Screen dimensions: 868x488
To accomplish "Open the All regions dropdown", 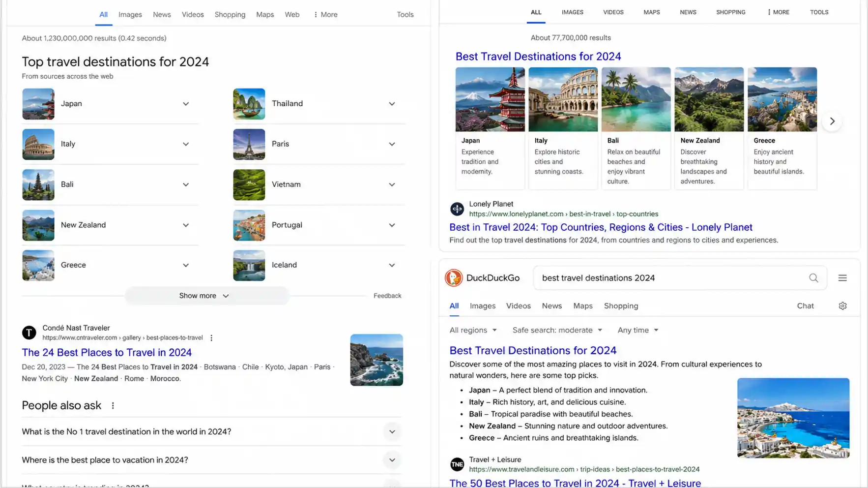I will click(x=473, y=330).
